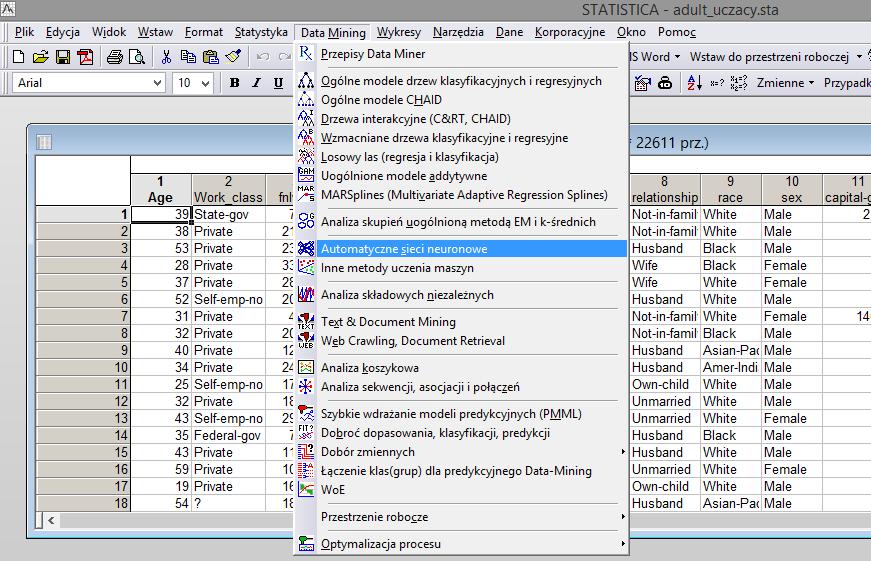Expand Optymalizacja procesu submenu
Image resolution: width=871 pixels, height=561 pixels.
click(x=623, y=544)
